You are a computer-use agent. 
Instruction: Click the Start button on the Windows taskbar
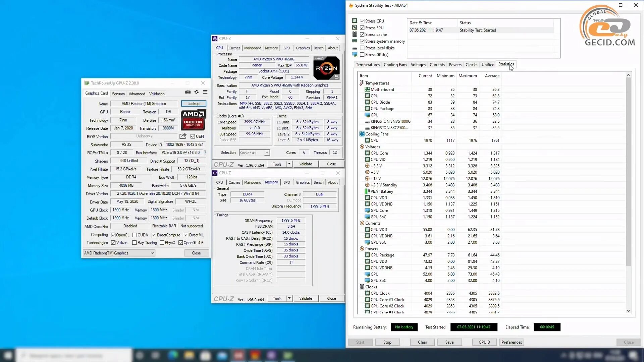point(7,355)
